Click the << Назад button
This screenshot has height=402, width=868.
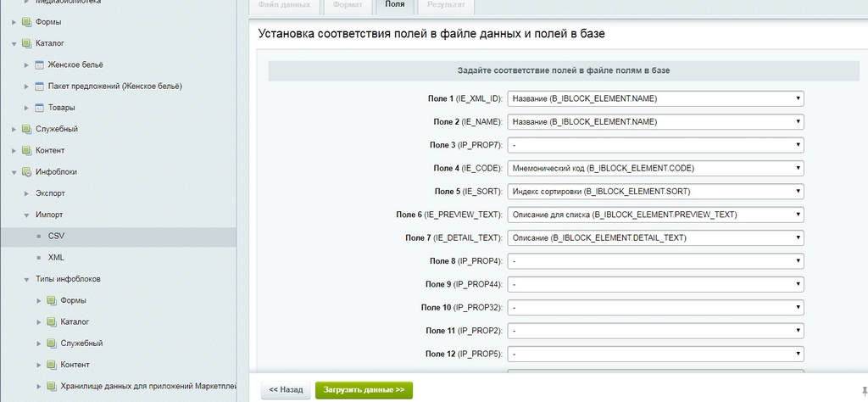pos(285,390)
